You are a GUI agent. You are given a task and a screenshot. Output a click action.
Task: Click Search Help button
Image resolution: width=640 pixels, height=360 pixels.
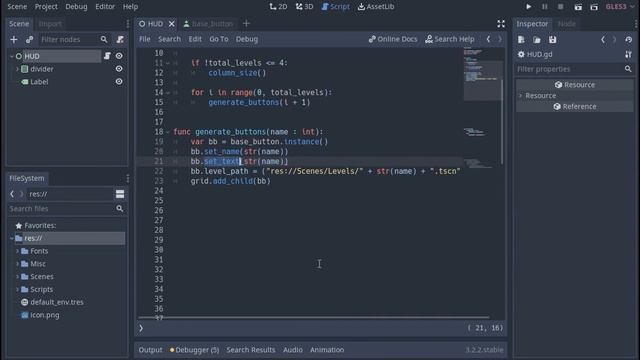450,39
